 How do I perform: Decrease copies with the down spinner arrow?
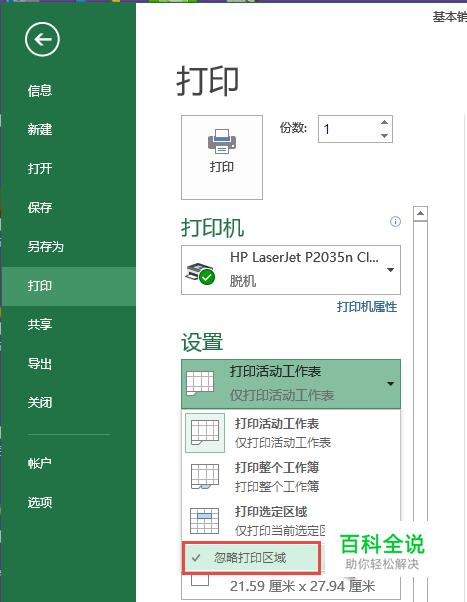pyautogui.click(x=384, y=136)
